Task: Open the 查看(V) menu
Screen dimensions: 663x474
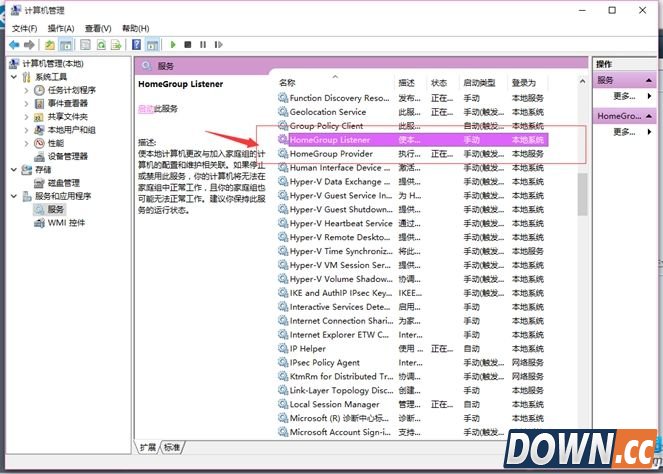Action: point(98,28)
